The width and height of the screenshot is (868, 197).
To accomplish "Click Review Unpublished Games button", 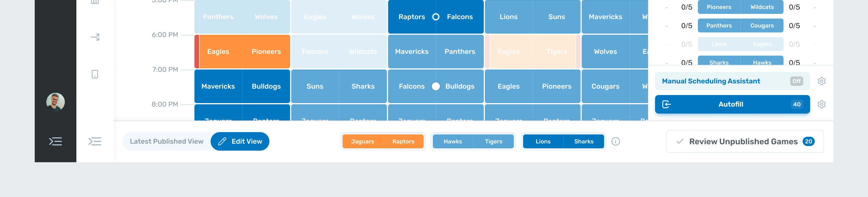I will point(745,141).
